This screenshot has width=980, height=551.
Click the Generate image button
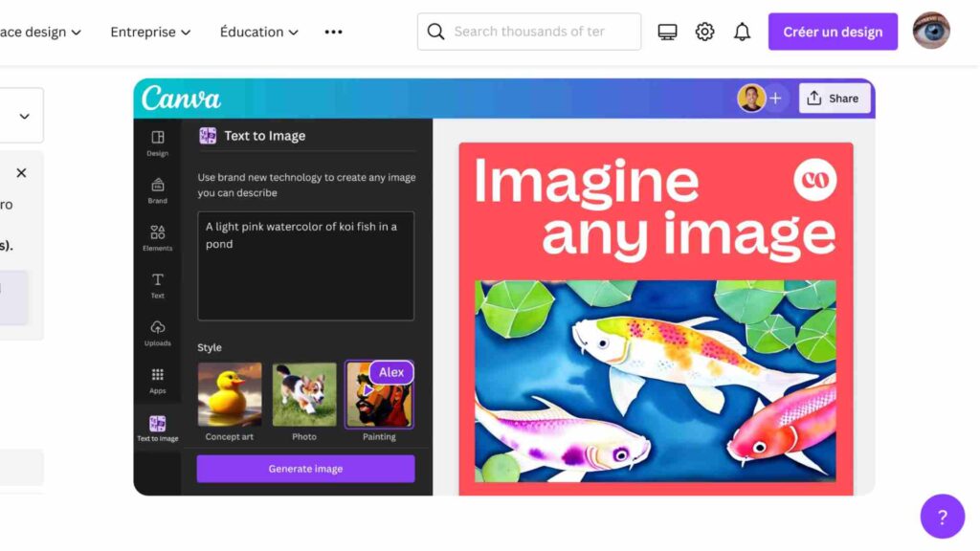tap(305, 469)
